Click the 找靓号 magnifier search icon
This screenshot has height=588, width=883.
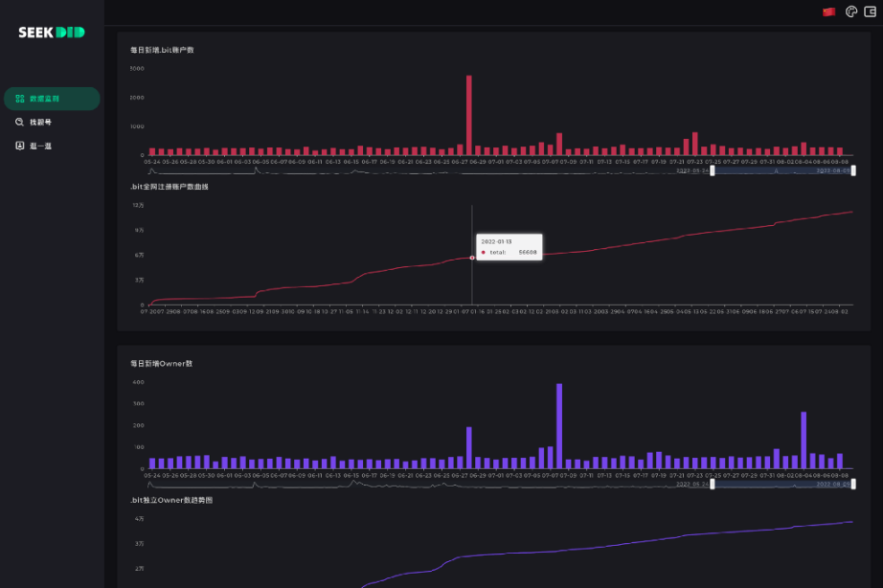(x=19, y=123)
